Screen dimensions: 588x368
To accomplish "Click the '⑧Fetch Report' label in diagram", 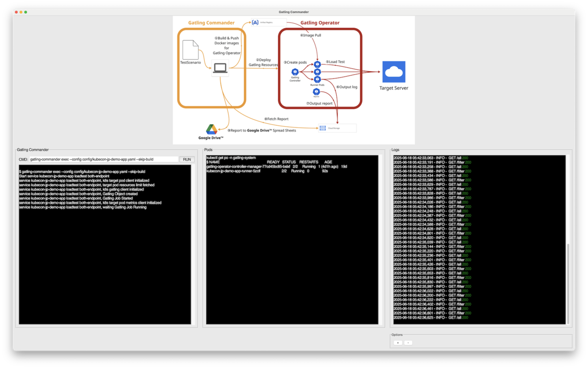I will click(x=276, y=119).
